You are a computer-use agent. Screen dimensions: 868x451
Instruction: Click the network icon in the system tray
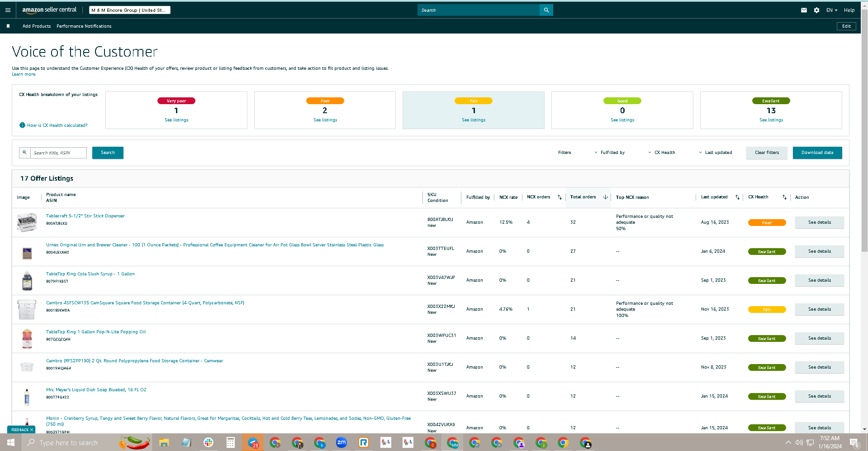click(x=810, y=442)
